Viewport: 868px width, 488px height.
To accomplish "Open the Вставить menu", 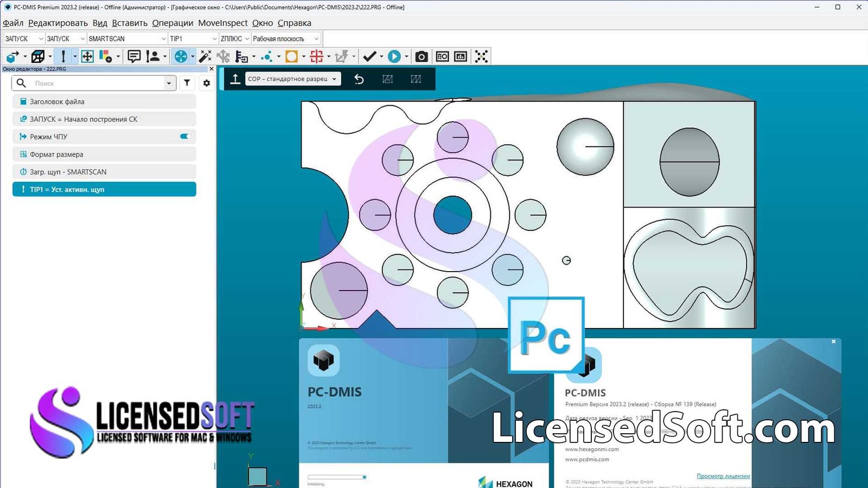I will [x=130, y=23].
